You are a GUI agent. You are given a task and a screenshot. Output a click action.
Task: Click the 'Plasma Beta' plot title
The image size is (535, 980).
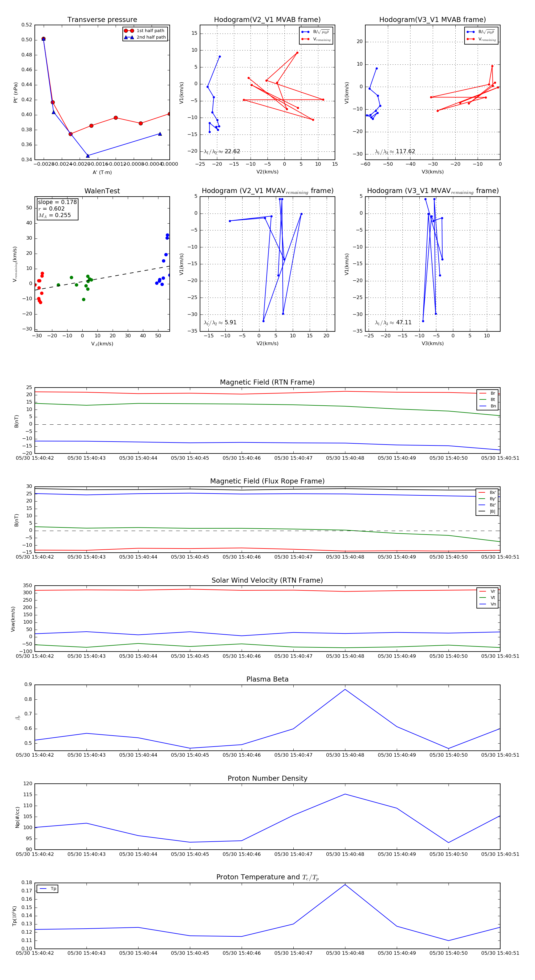click(267, 679)
